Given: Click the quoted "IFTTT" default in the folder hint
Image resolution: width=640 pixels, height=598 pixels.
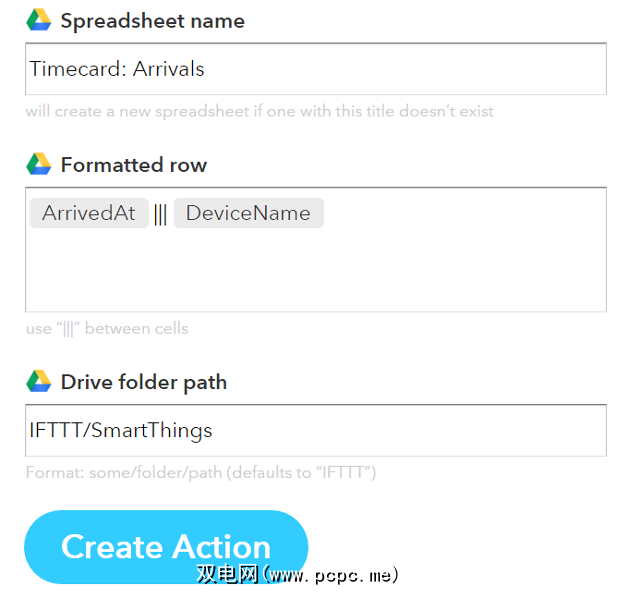Looking at the screenshot, I should (x=341, y=472).
